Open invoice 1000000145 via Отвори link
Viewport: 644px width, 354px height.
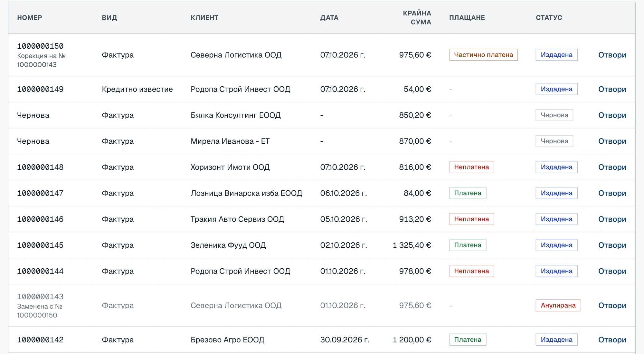[612, 245]
